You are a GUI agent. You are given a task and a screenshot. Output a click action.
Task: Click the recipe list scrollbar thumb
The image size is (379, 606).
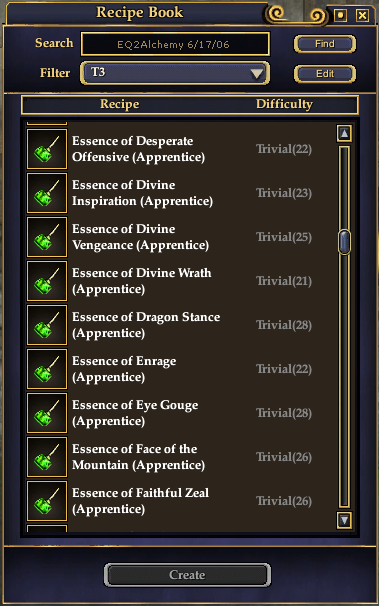[x=344, y=242]
